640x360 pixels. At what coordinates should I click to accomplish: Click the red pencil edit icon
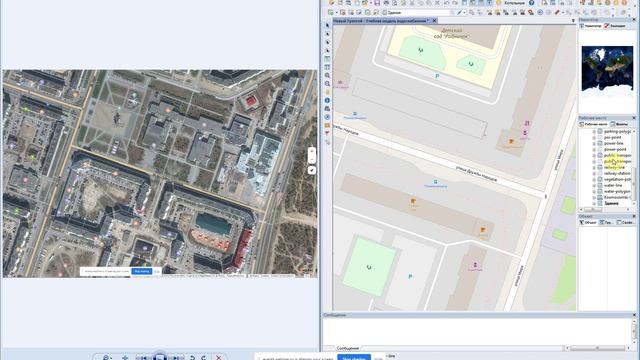(x=557, y=13)
